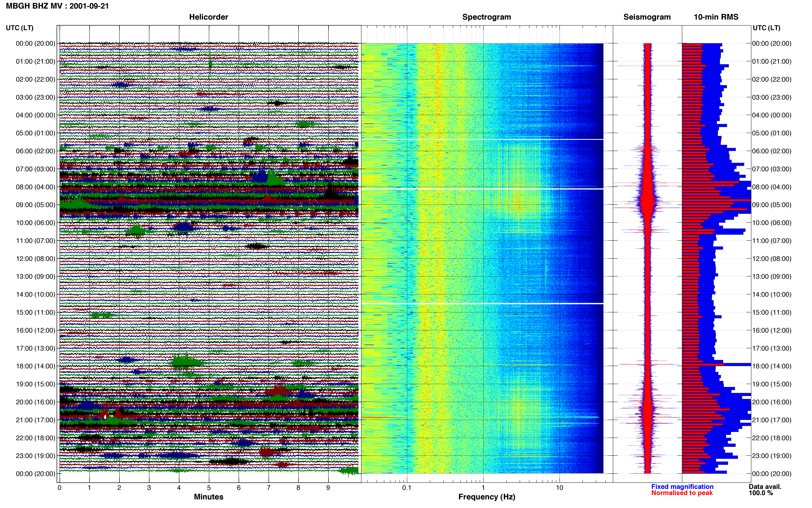Click left time label '10:00 (06:00)'
This screenshot has height=508, width=812.
click(36, 223)
